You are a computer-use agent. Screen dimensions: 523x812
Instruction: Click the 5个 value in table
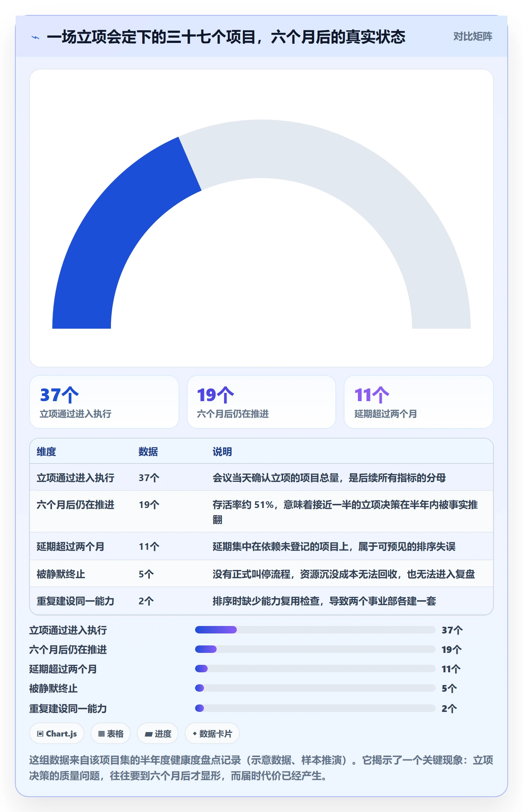[146, 574]
